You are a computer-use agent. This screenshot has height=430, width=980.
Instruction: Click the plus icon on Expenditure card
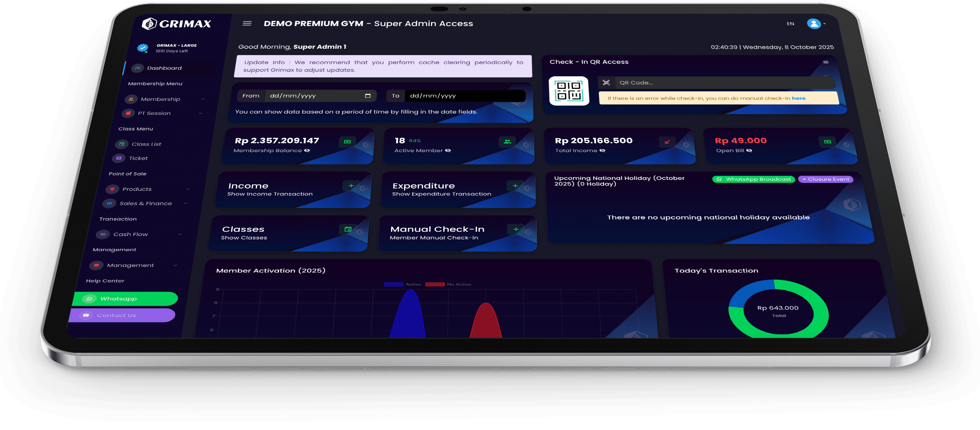point(515,186)
